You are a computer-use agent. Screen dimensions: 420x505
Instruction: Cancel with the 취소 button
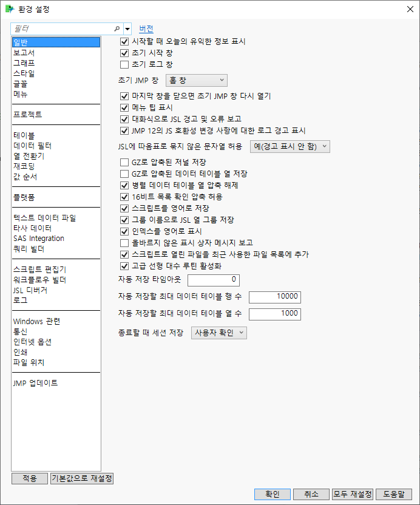pyautogui.click(x=311, y=494)
